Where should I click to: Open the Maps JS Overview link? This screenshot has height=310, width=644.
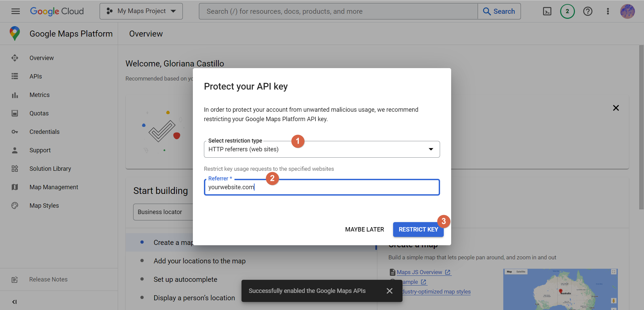(x=424, y=272)
